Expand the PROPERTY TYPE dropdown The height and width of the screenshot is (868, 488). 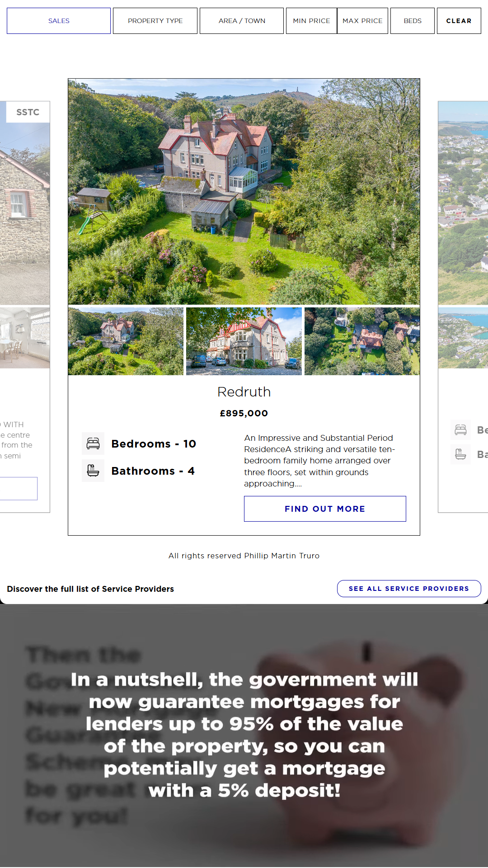click(155, 21)
